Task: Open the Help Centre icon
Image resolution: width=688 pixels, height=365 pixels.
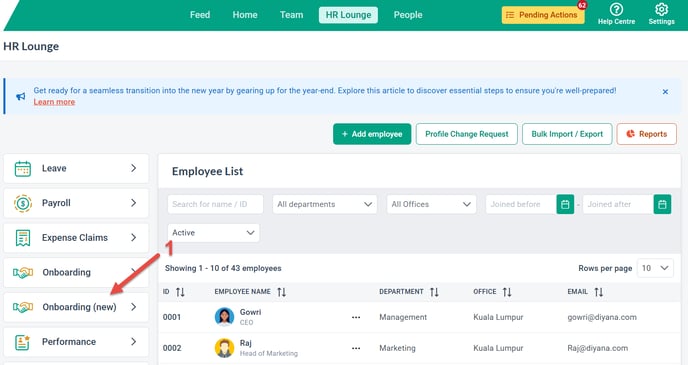Action: [x=616, y=10]
